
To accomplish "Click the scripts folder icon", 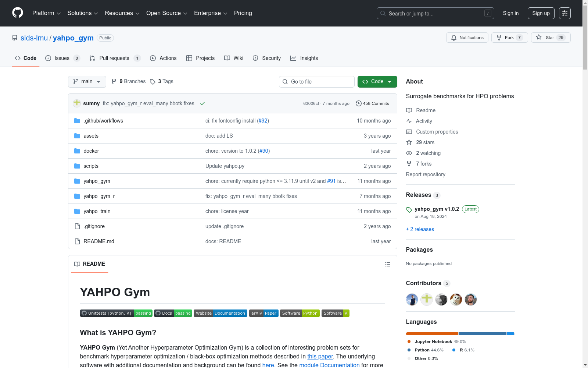I will click(77, 166).
